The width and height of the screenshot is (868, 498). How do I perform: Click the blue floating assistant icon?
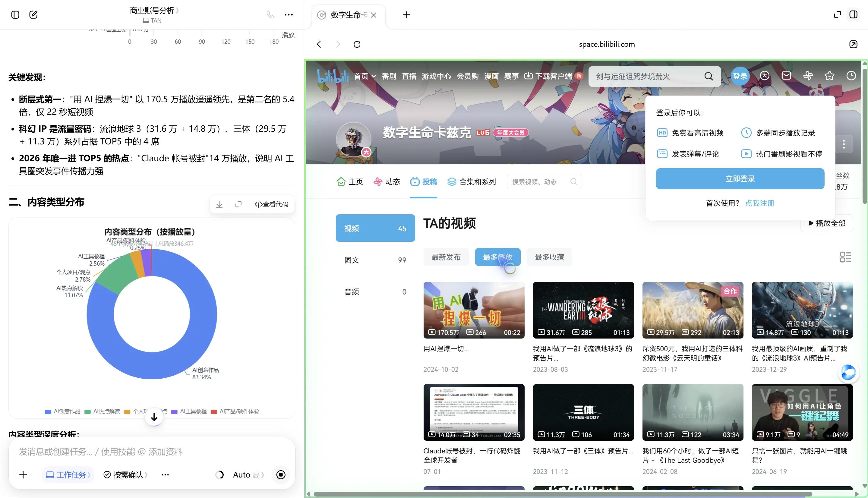(848, 373)
